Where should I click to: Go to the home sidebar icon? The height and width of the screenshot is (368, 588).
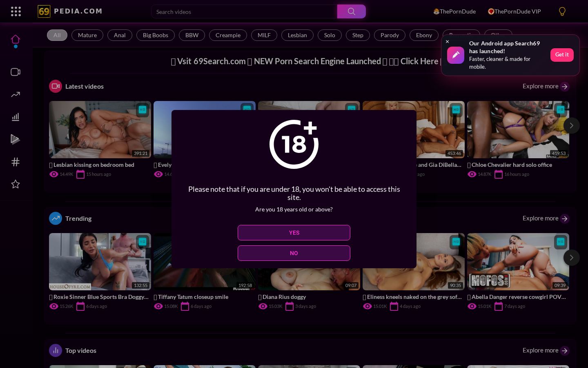pos(16,39)
